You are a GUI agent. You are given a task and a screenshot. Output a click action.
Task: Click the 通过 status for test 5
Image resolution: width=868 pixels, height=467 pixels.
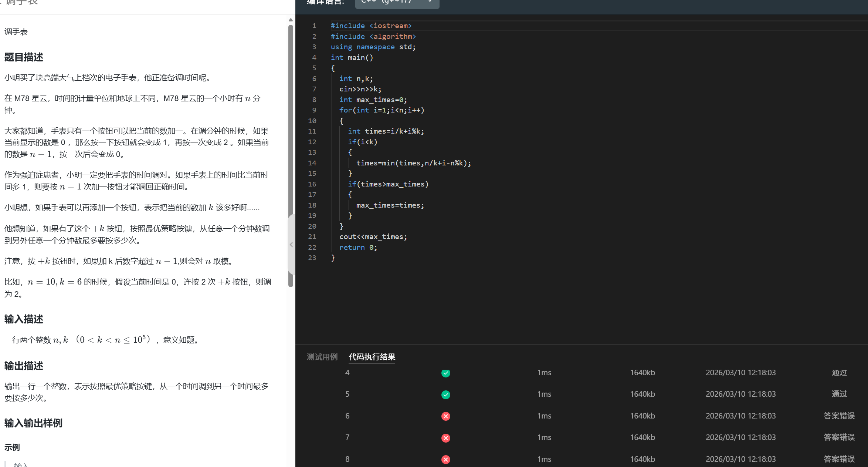[x=839, y=394]
